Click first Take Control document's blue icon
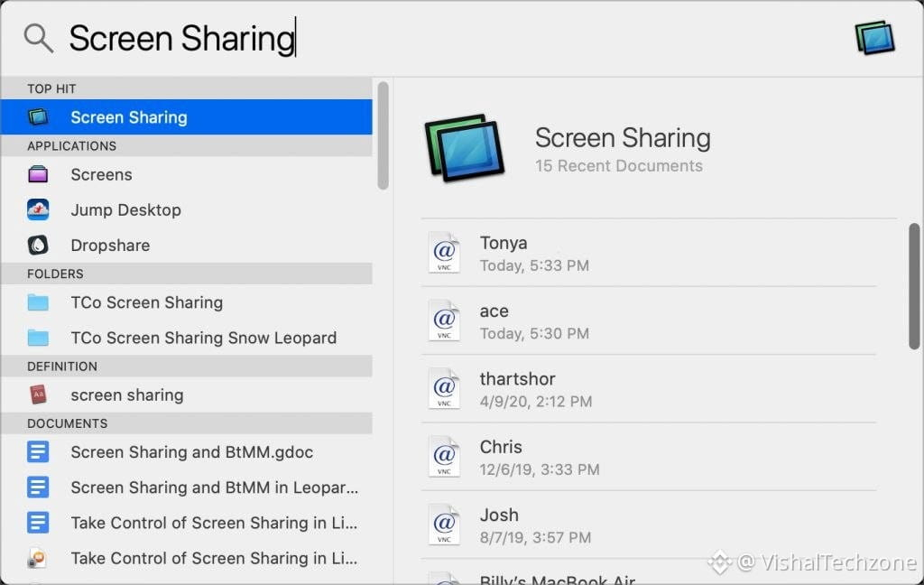The image size is (924, 585). point(38,523)
